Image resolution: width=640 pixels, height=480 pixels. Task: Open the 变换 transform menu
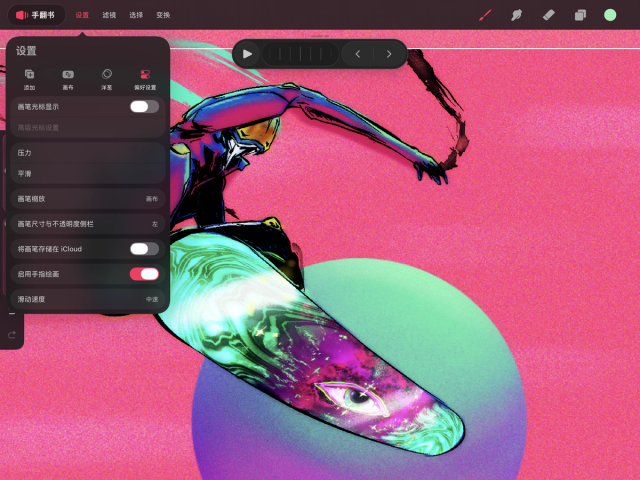coord(163,15)
